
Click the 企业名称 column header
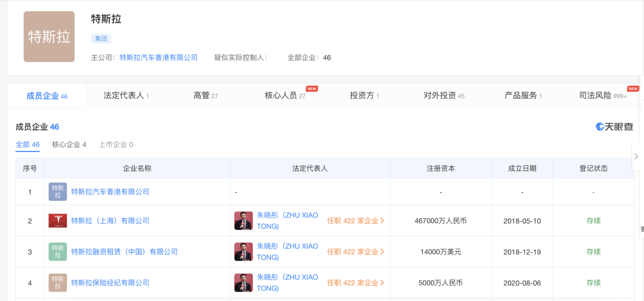(137, 168)
